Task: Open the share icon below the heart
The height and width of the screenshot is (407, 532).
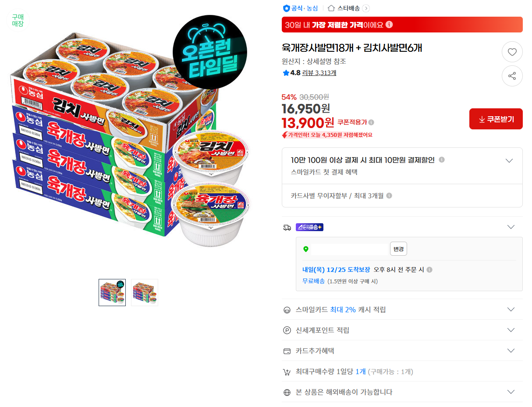Action: click(x=512, y=76)
